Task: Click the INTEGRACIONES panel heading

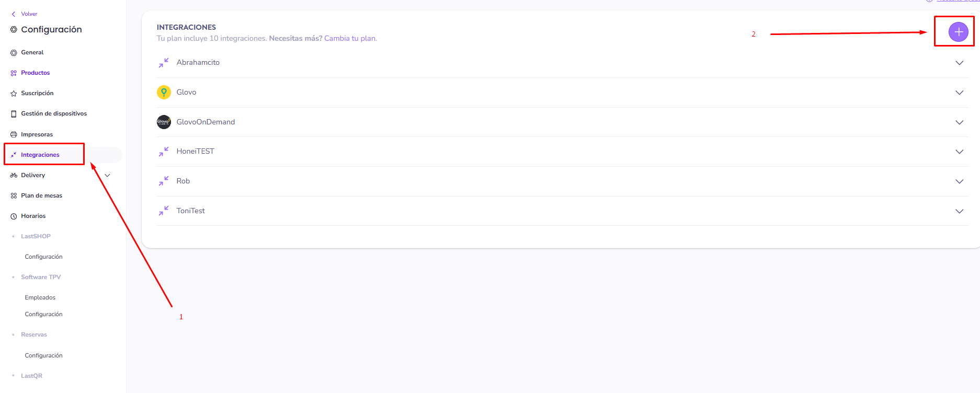Action: coord(186,27)
